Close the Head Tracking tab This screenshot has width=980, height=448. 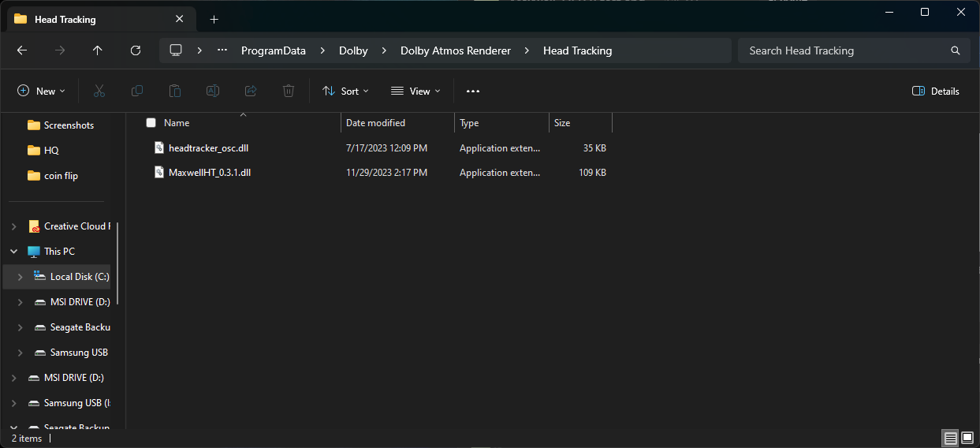pyautogui.click(x=181, y=19)
